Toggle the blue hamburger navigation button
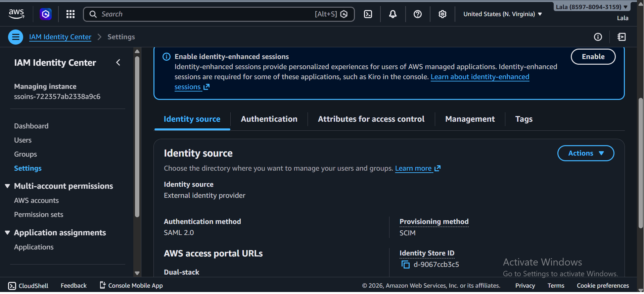The image size is (644, 294). click(x=16, y=37)
